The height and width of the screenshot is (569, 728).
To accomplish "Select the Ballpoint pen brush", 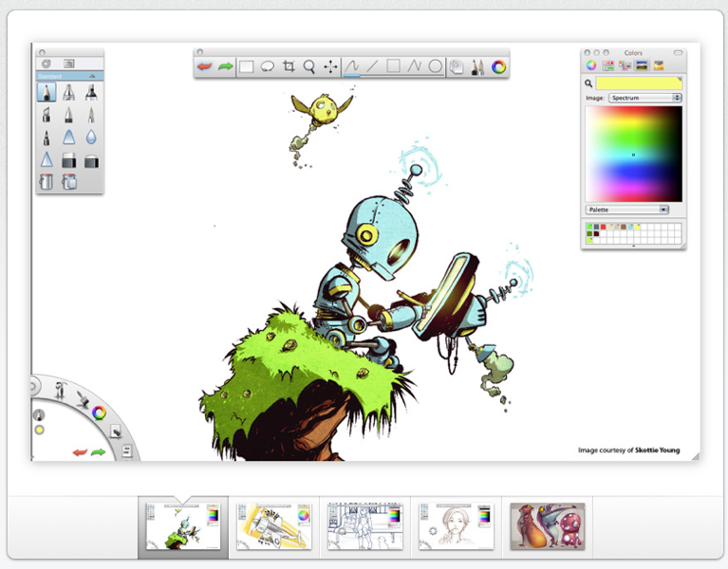I will pos(68,115).
